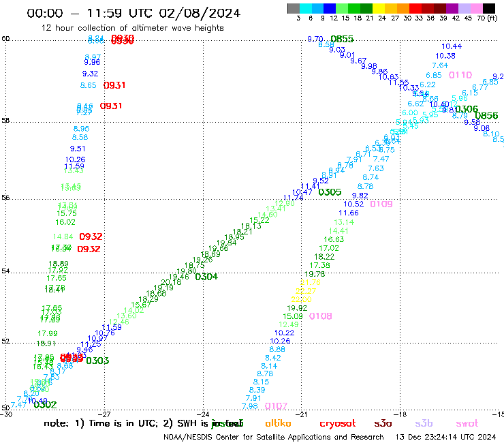This screenshot has width=504, height=443.
Task: Click the pink swot time label 0109
Action: [x=381, y=204]
